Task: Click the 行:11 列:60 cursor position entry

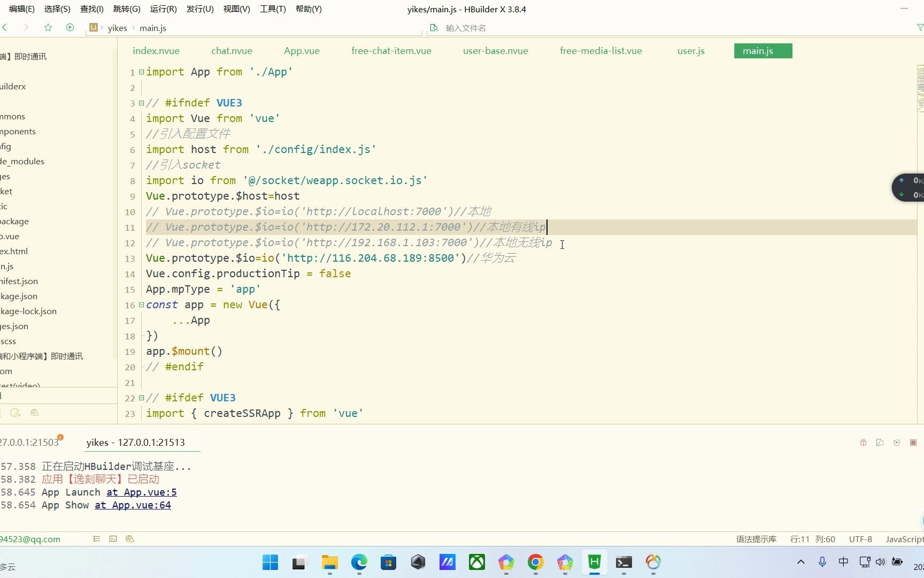Action: 813,539
